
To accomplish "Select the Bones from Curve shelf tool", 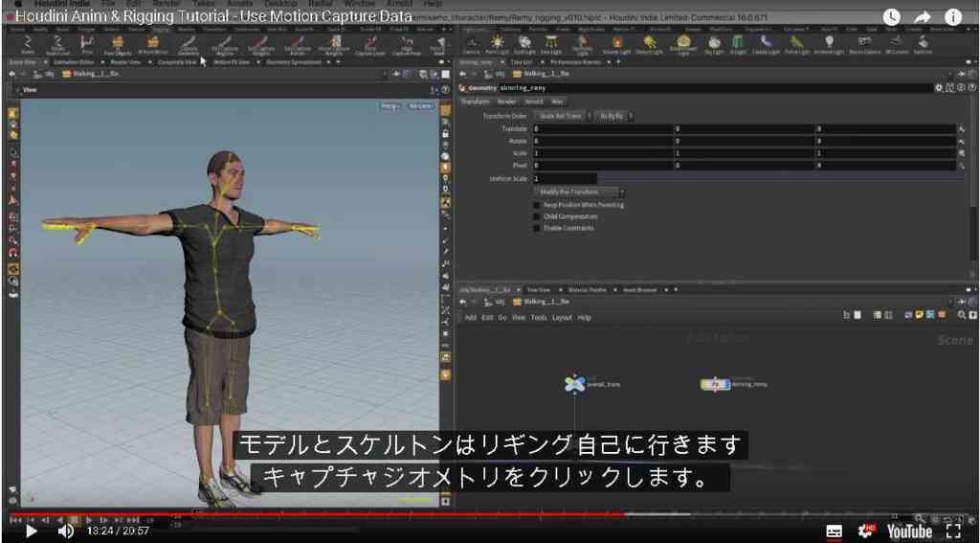I will point(57,45).
